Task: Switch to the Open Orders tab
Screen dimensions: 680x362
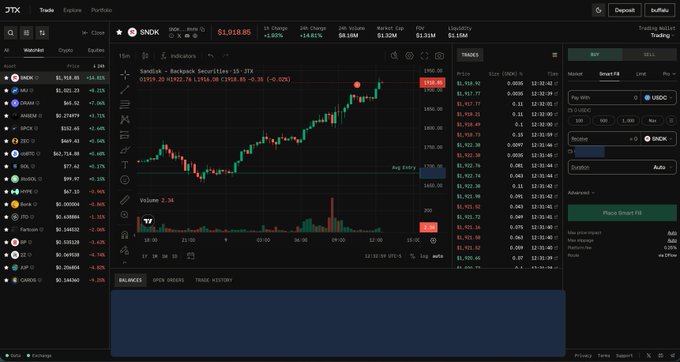Action: [168, 280]
